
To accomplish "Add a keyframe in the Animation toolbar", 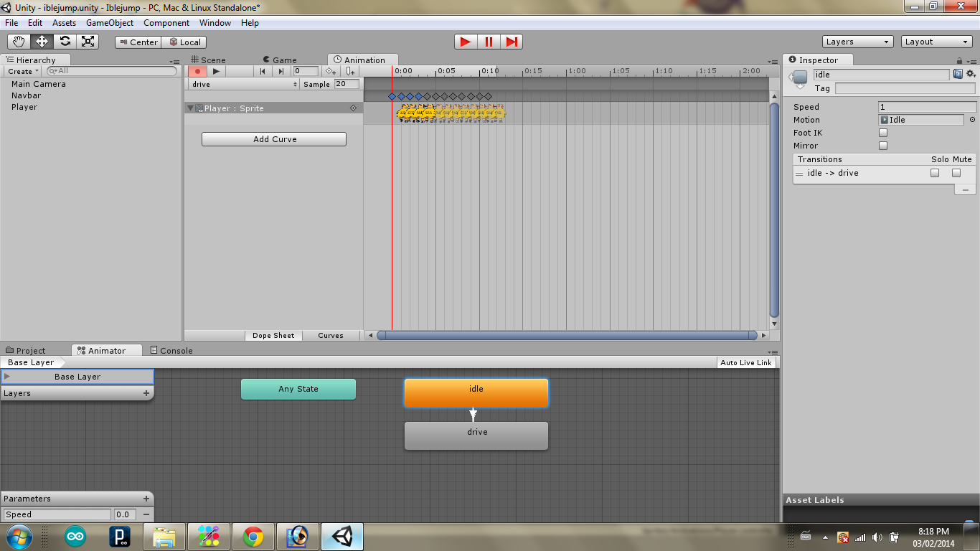I will [331, 71].
